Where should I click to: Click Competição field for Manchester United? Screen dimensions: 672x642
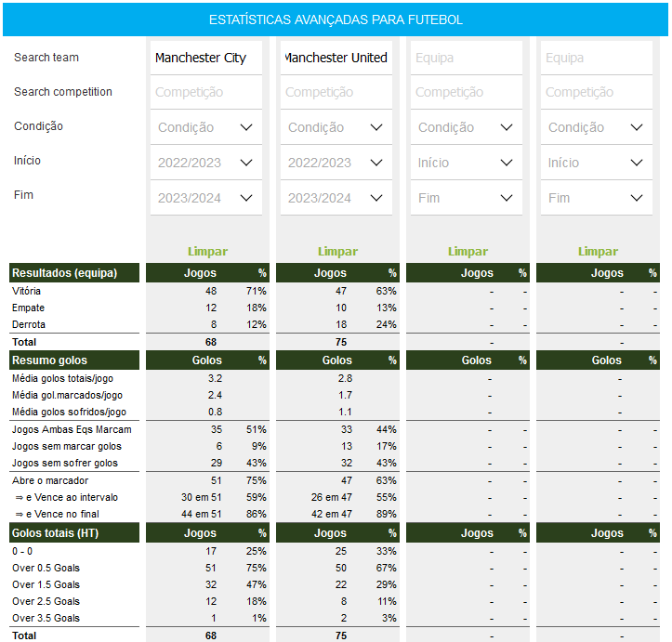[x=336, y=92]
